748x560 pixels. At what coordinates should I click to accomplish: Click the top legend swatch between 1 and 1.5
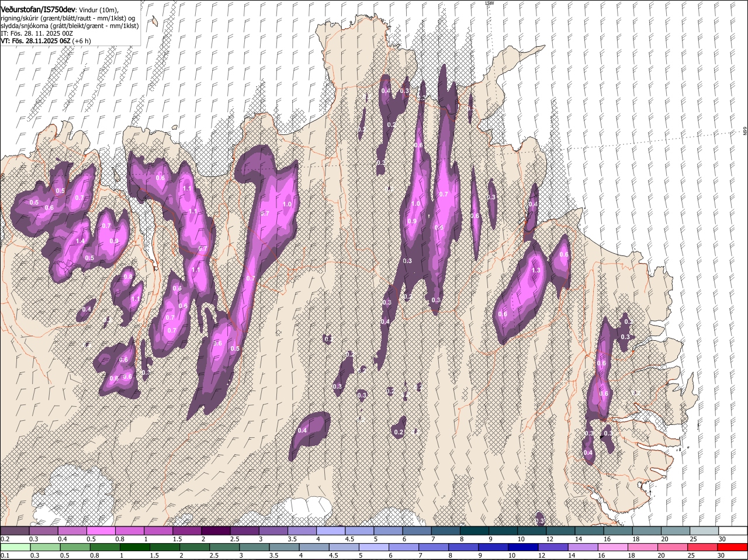click(x=158, y=531)
